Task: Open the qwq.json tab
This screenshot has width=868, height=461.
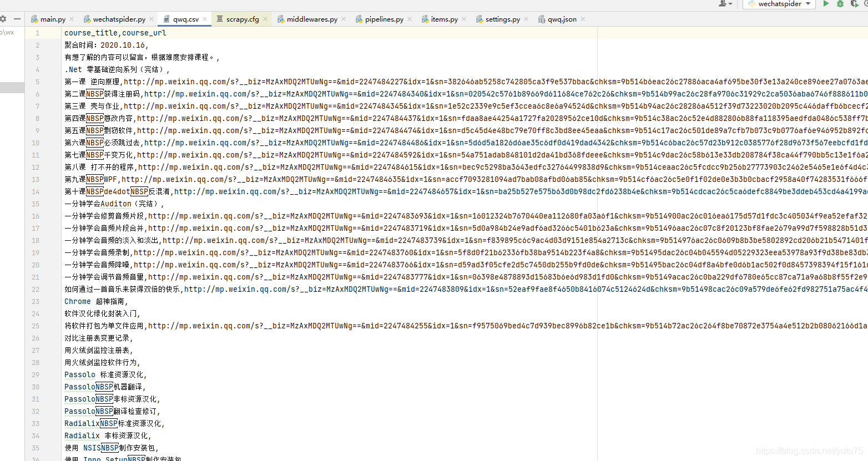Action: (562, 19)
